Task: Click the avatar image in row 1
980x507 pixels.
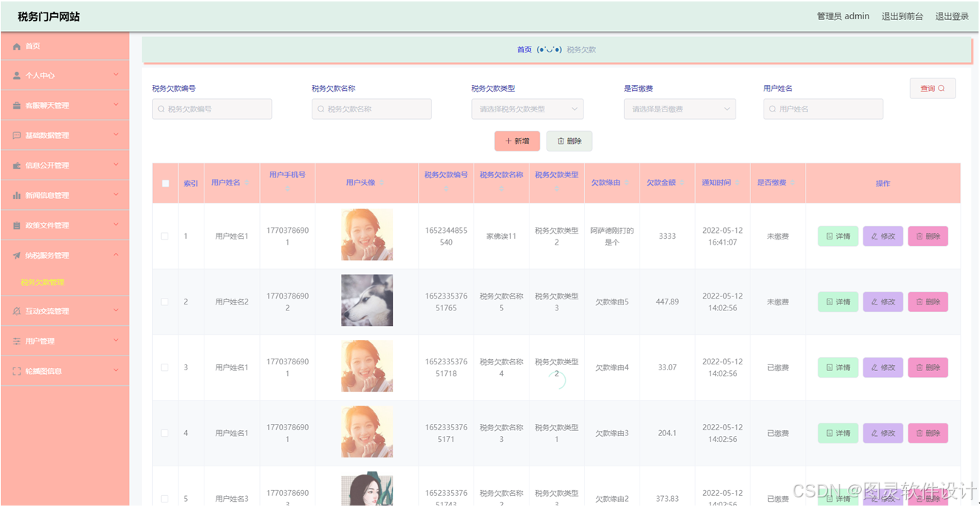Action: coord(367,235)
